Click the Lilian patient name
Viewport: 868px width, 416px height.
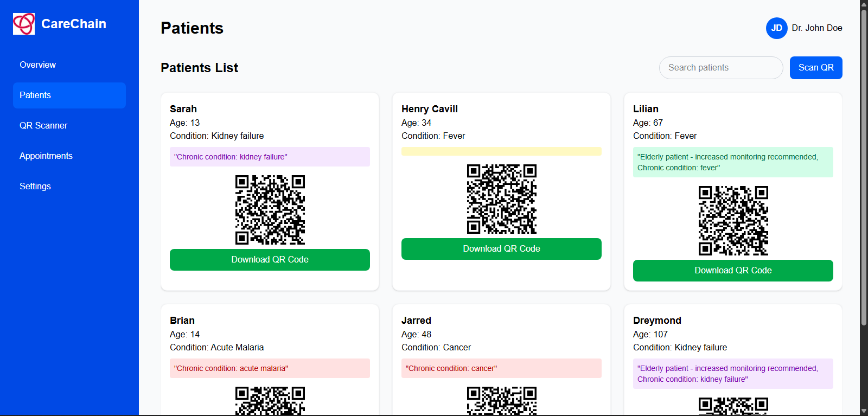pyautogui.click(x=646, y=109)
